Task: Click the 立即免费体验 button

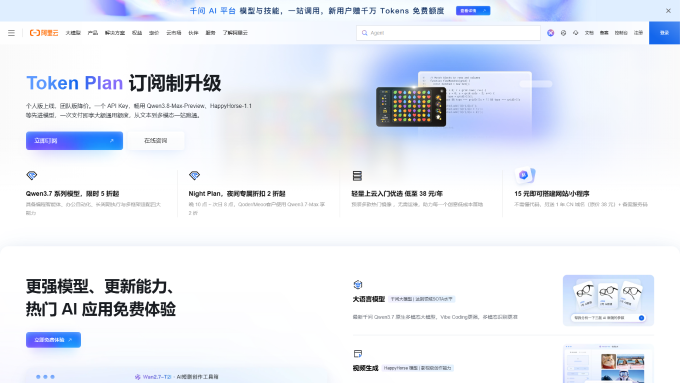Action: coord(53,340)
